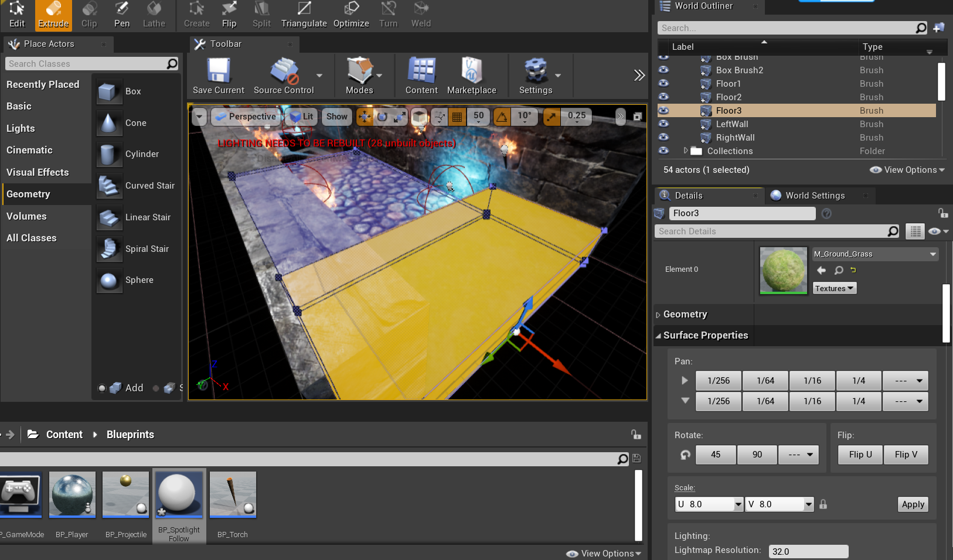Toggle grid snapping in viewport
Image resolution: width=953 pixels, height=560 pixels.
click(457, 117)
